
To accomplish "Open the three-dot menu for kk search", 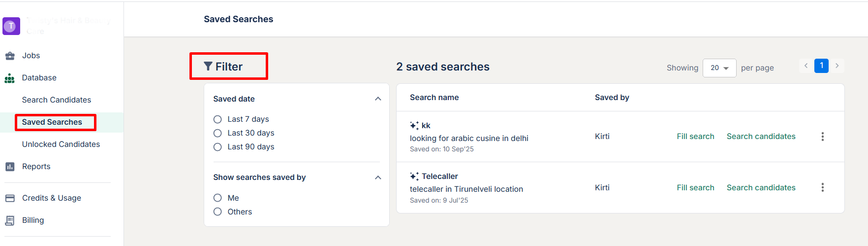I will 822,137.
